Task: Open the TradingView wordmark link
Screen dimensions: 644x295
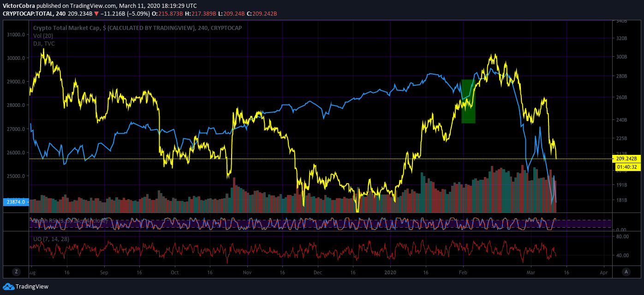Action: (x=32, y=287)
